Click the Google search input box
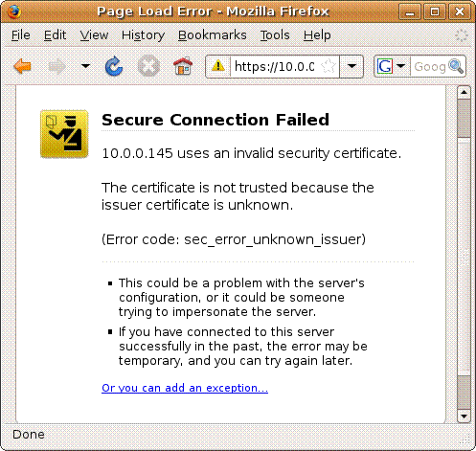 430,66
